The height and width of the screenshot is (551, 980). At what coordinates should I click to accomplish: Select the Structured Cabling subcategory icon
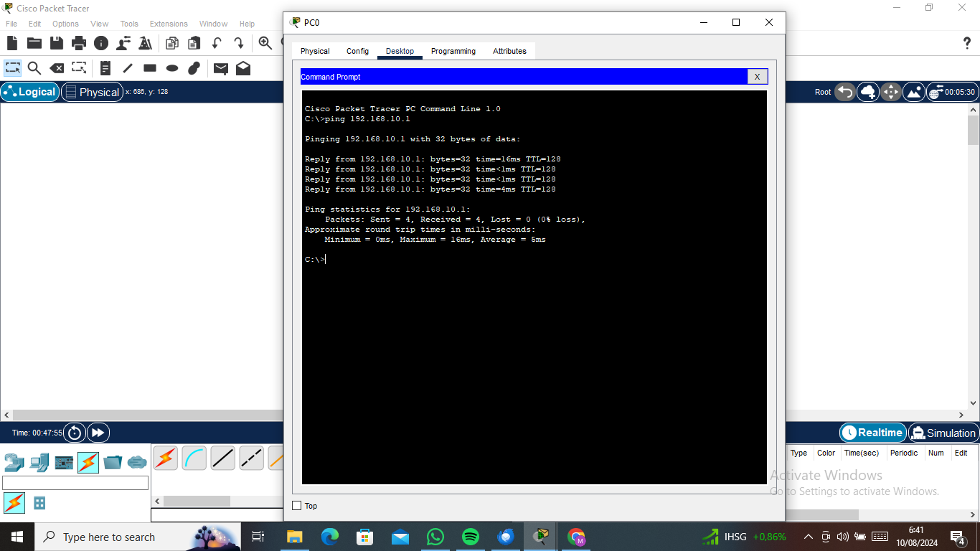tap(39, 504)
